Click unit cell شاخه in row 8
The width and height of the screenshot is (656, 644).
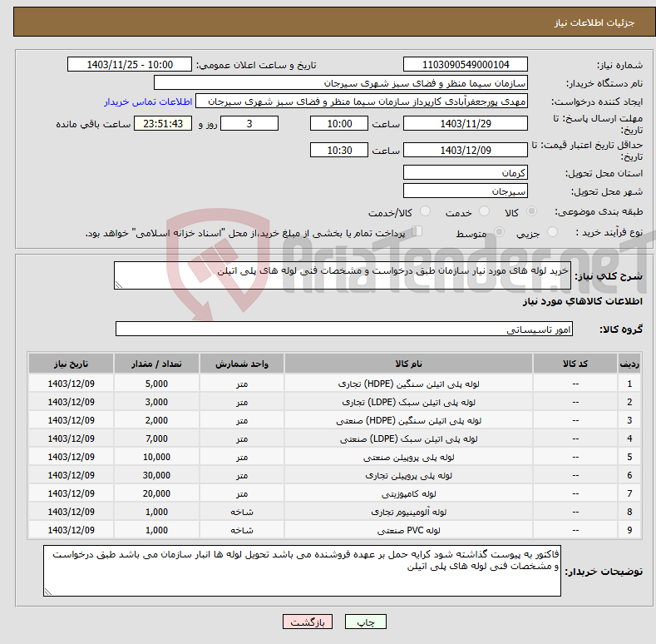tap(242, 512)
